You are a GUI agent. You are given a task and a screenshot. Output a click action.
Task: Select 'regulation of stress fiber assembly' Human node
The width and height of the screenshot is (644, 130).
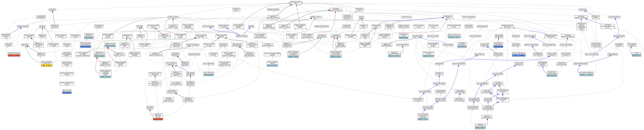pyautogui.click(x=158, y=117)
